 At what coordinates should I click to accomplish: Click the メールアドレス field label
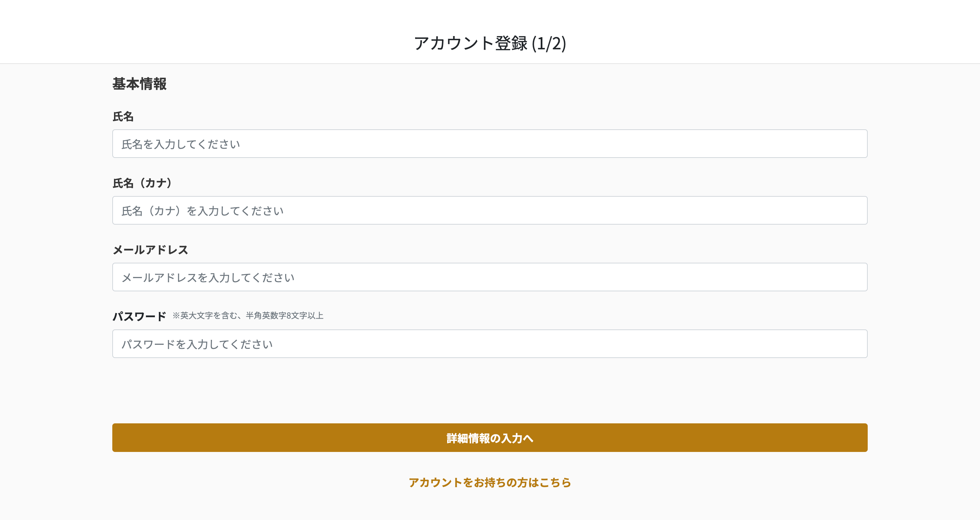(x=150, y=250)
